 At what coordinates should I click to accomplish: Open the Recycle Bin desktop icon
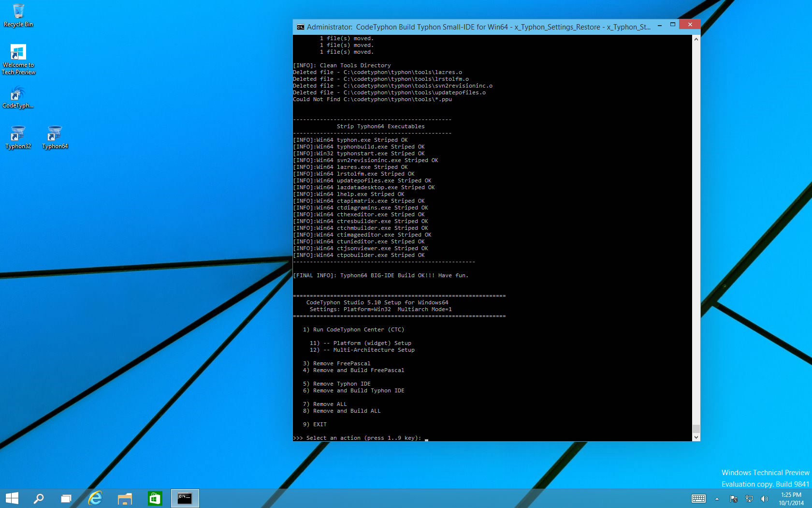18,15
